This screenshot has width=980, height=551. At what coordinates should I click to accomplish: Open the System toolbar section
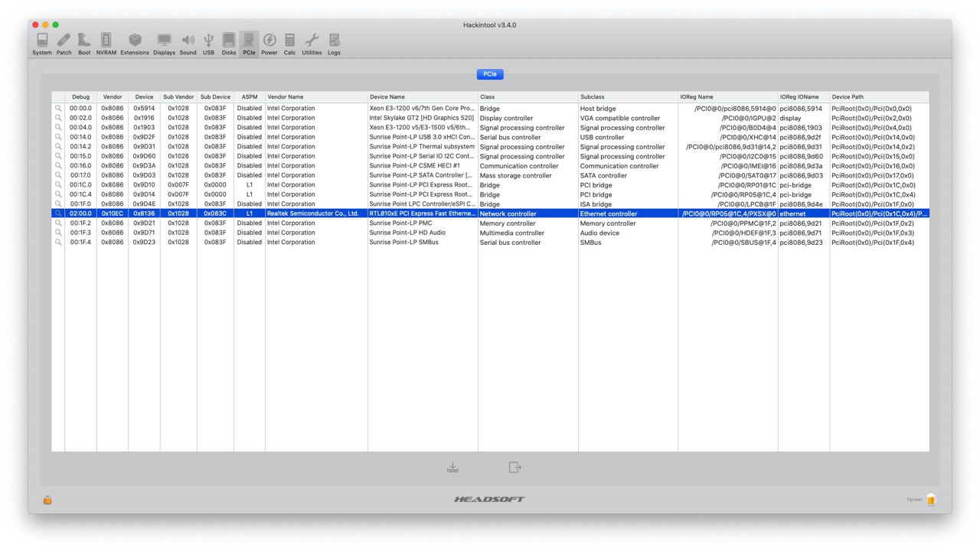coord(42,44)
